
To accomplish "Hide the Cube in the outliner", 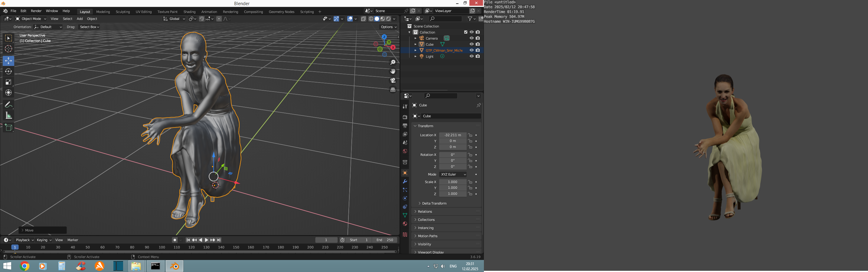I will (x=472, y=44).
